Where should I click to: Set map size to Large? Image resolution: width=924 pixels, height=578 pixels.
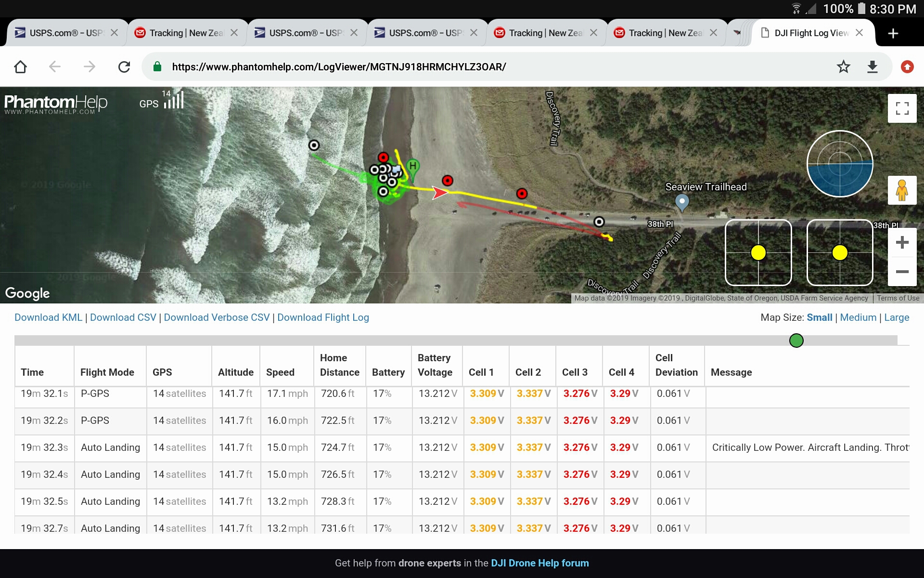click(x=897, y=317)
